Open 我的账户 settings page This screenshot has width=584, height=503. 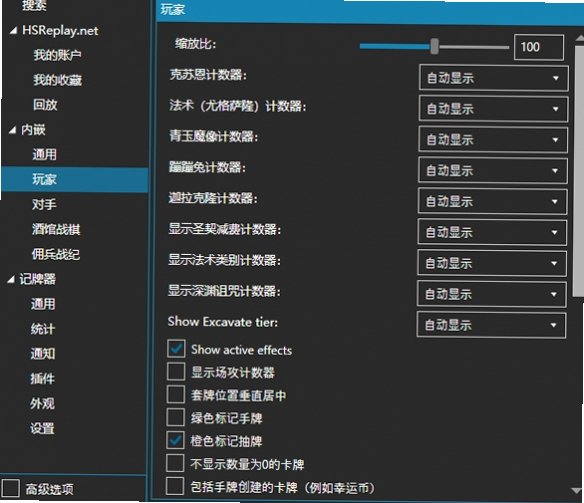click(57, 55)
